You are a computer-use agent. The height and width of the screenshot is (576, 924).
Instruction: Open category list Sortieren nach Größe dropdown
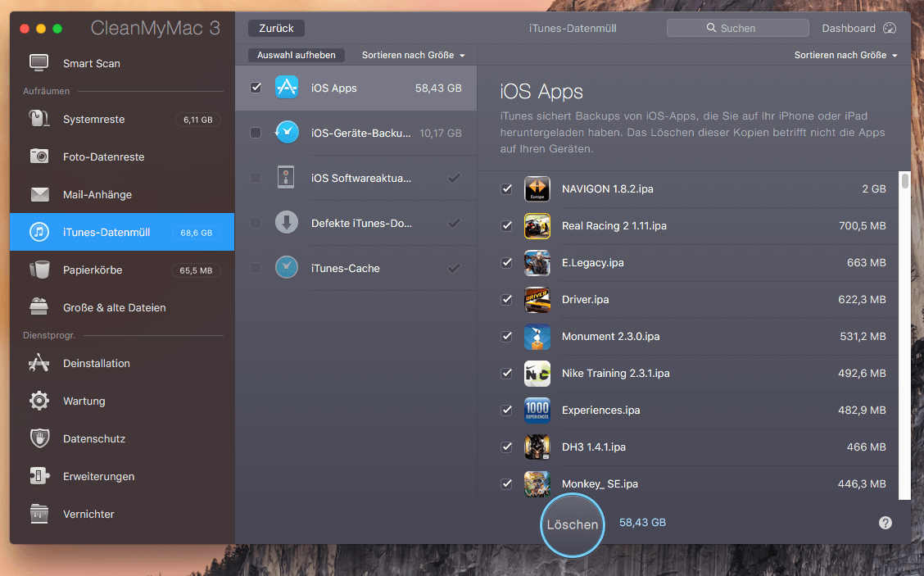[414, 55]
